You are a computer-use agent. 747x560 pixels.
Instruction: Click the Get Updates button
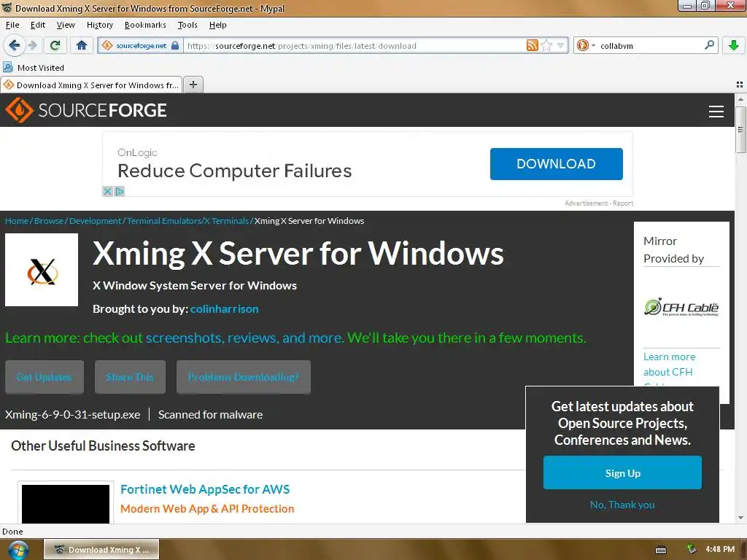pyautogui.click(x=44, y=377)
